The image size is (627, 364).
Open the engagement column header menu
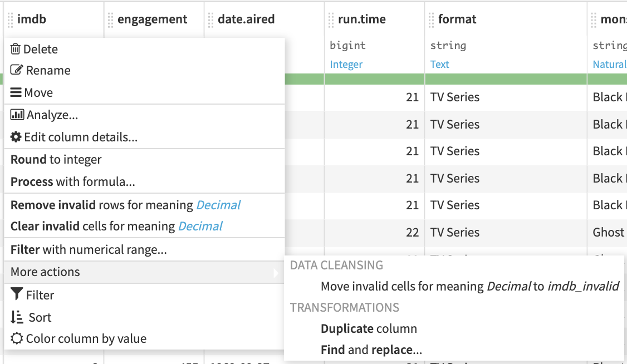click(152, 19)
